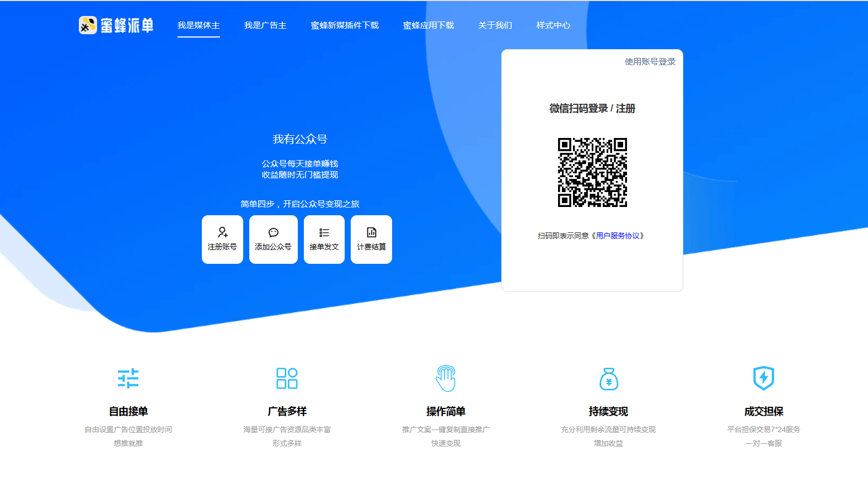This screenshot has height=489, width=868.
Task: Click text 想推就推
Action: click(128, 443)
